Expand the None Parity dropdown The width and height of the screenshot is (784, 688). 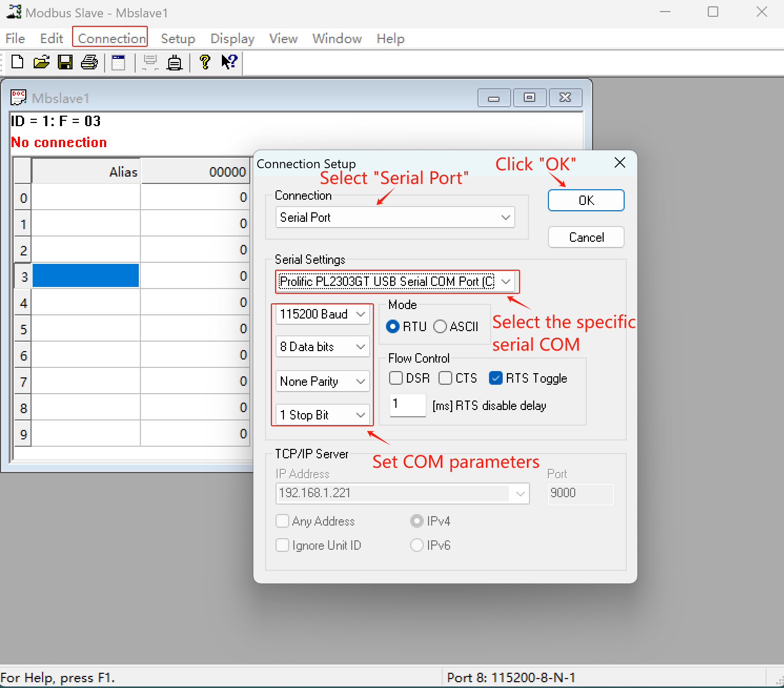tap(322, 382)
